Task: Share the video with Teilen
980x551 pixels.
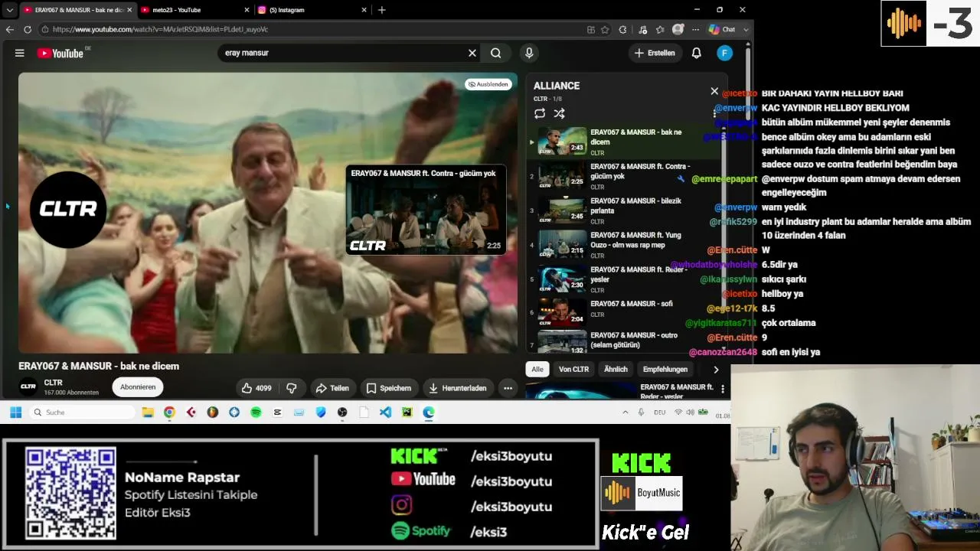Action: point(332,388)
